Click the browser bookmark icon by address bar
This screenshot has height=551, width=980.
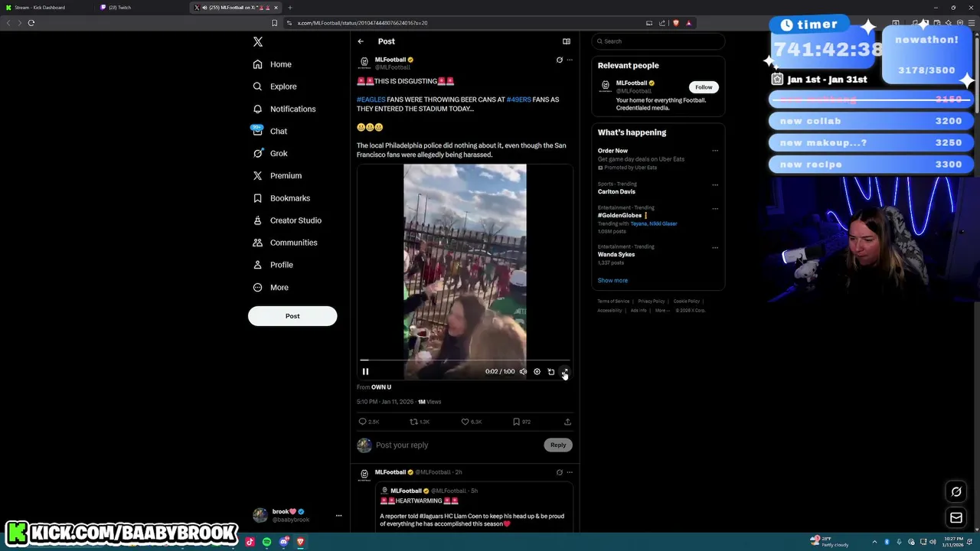point(274,23)
